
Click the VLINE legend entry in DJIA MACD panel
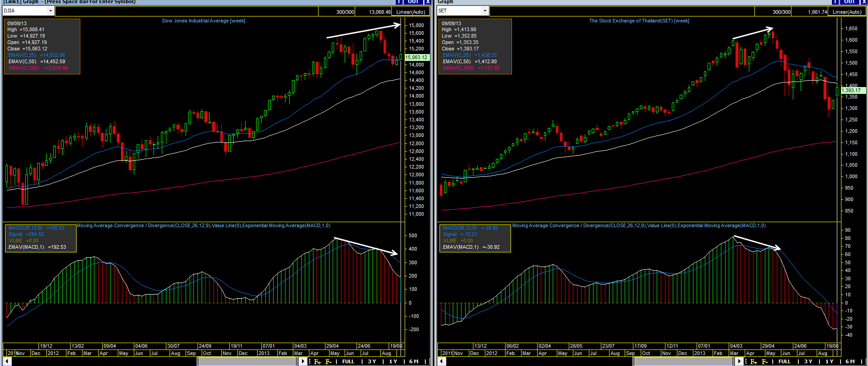[23, 240]
